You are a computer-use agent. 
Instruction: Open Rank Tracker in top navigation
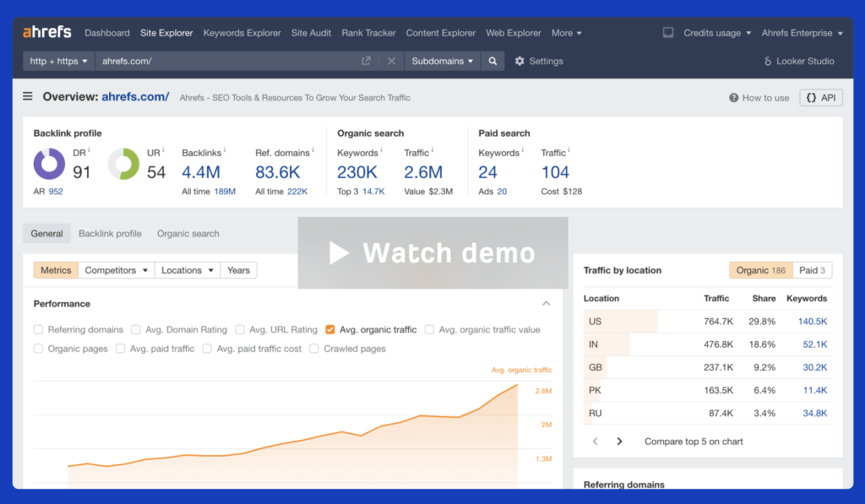coord(368,33)
